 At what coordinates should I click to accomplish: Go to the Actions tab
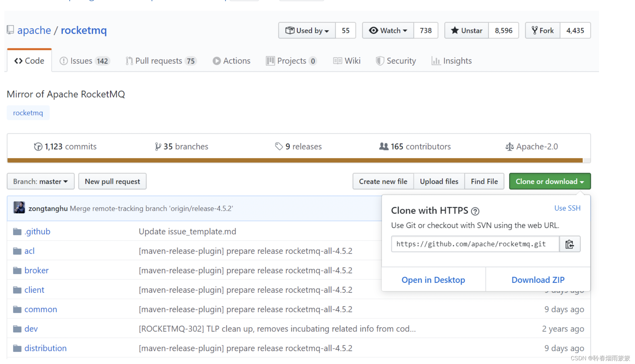tap(232, 61)
